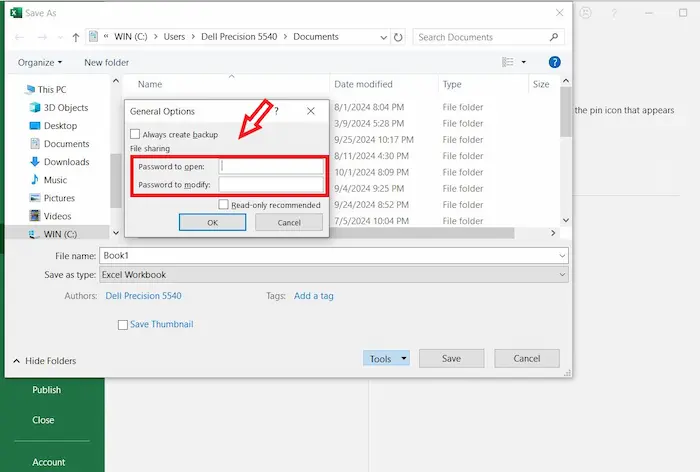This screenshot has height=472, width=700.
Task: Click the File name input box
Action: tap(328, 255)
